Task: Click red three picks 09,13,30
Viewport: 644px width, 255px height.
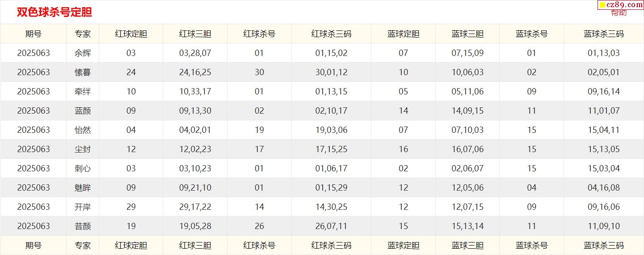Action: coord(195,110)
